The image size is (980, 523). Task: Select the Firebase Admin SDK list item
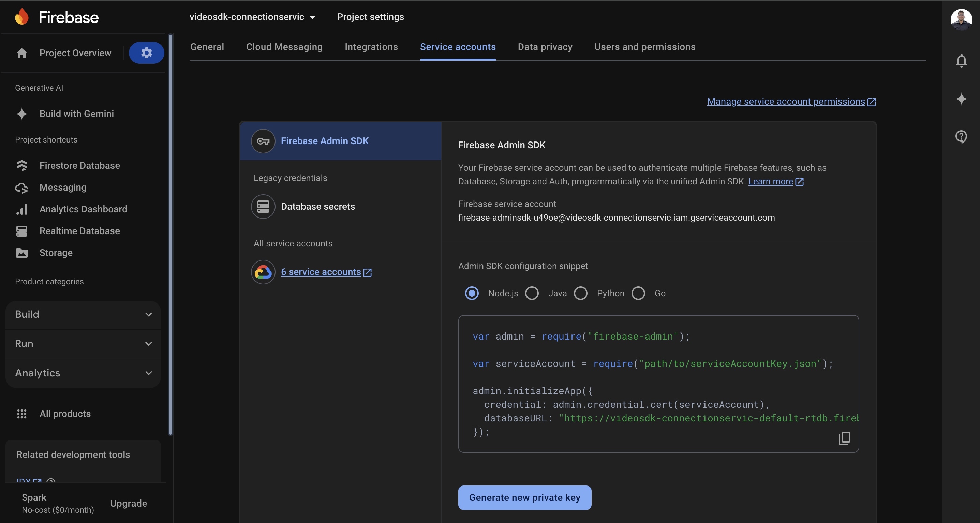(341, 141)
